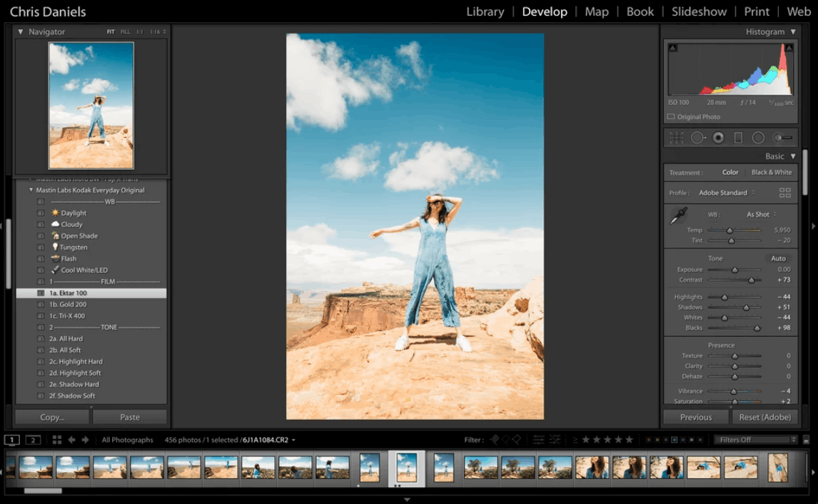Collapse the Navigator panel
This screenshot has height=504, width=818.
pos(21,32)
